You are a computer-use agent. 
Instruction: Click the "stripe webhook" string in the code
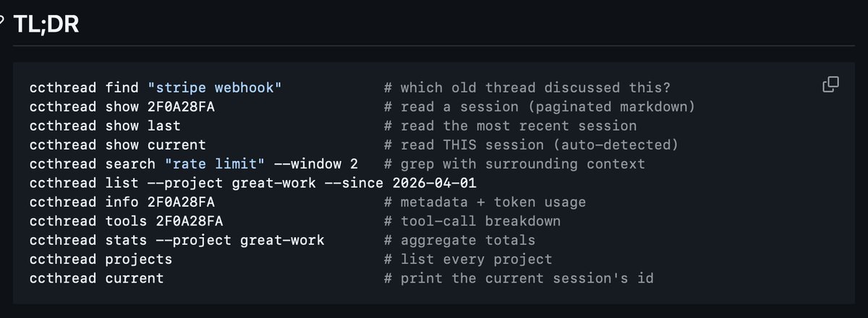(x=214, y=88)
